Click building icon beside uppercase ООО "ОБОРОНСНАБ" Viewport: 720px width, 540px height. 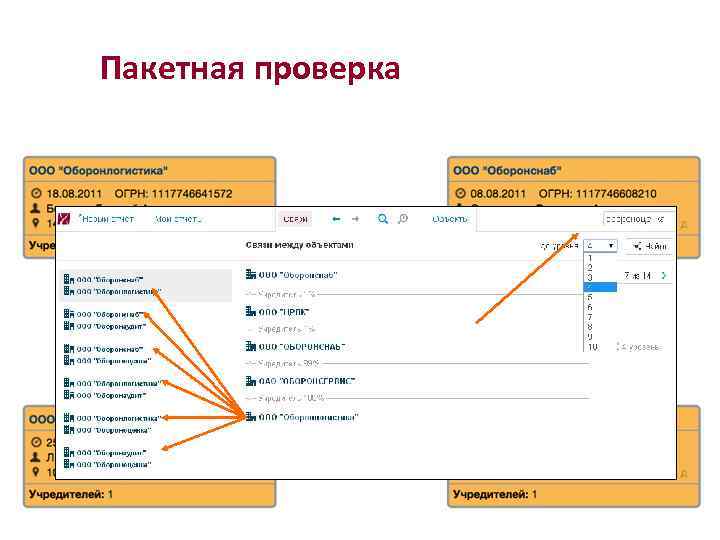(x=251, y=346)
